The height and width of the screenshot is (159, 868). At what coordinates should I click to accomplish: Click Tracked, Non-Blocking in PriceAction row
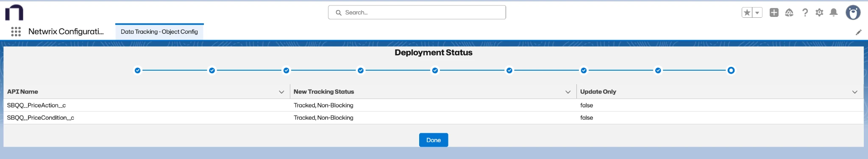(x=323, y=105)
